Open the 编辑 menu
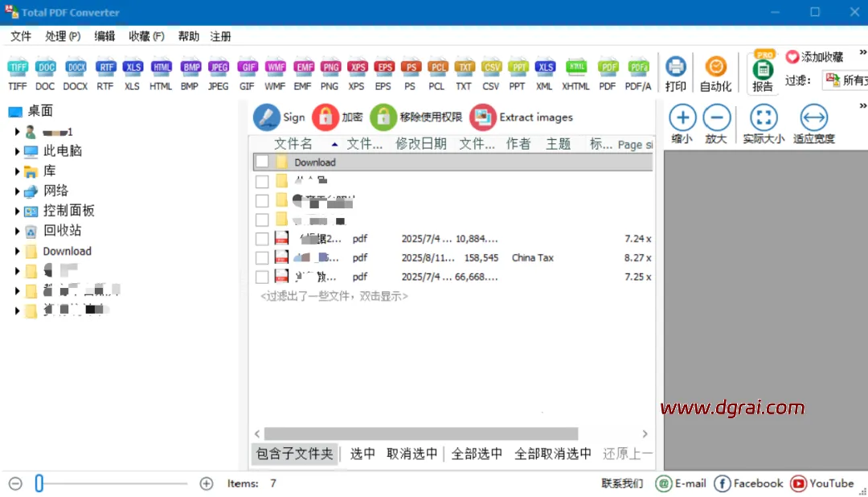This screenshot has height=497, width=868. tap(104, 36)
